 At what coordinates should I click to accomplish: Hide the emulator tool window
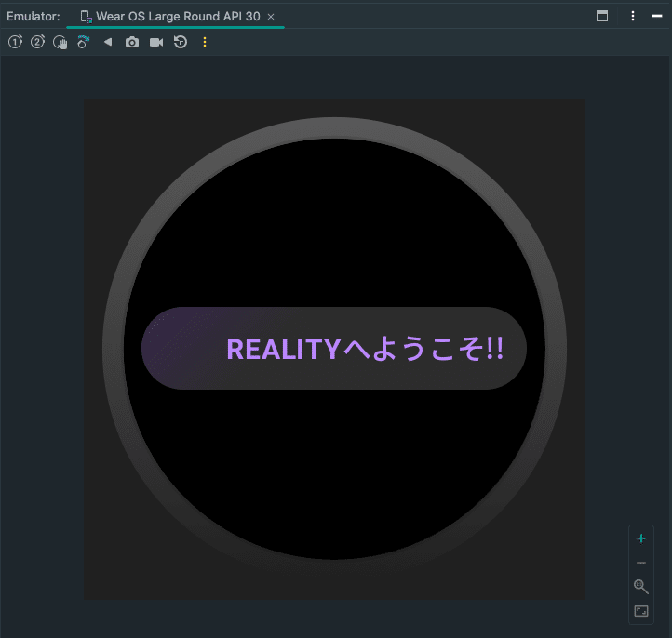pyautogui.click(x=657, y=16)
